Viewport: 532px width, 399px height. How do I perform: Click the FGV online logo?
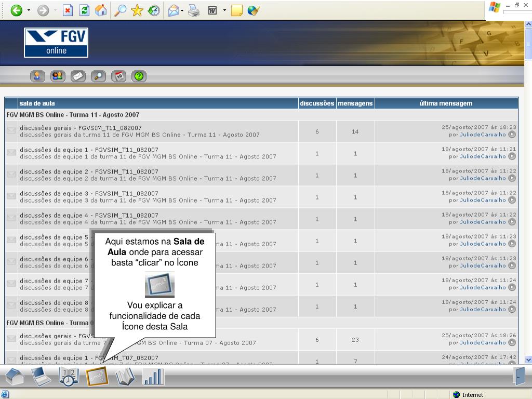tap(56, 43)
